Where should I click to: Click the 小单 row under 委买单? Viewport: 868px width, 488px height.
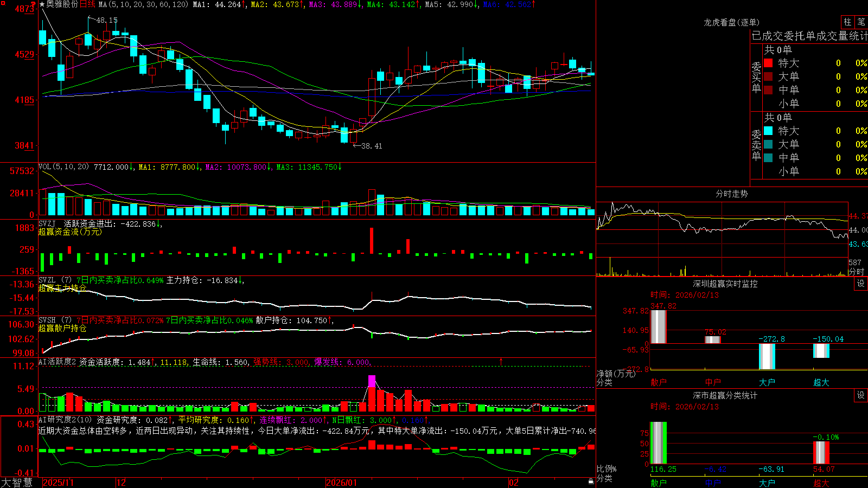click(815, 104)
